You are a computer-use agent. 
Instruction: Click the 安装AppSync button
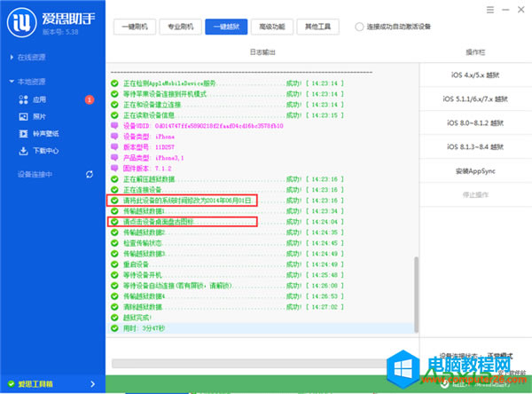coord(475,171)
